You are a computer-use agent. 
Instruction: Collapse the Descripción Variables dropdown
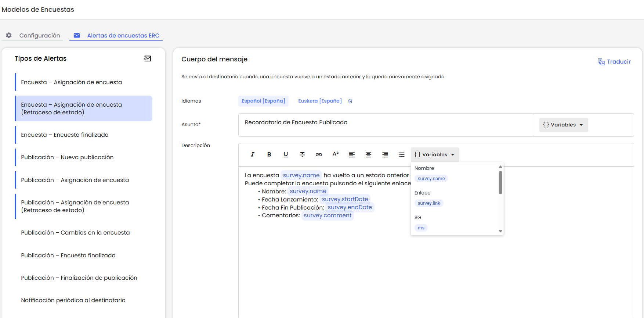click(x=435, y=155)
